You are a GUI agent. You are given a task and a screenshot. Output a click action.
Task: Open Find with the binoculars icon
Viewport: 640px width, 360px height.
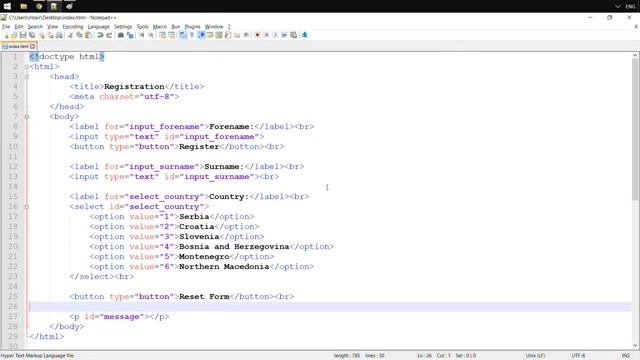pos(121,35)
